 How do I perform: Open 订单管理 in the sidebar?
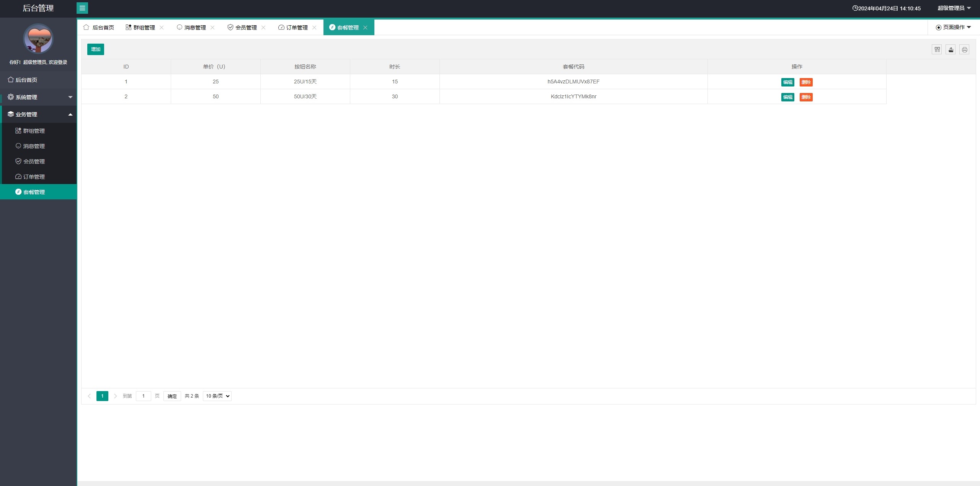click(38, 177)
